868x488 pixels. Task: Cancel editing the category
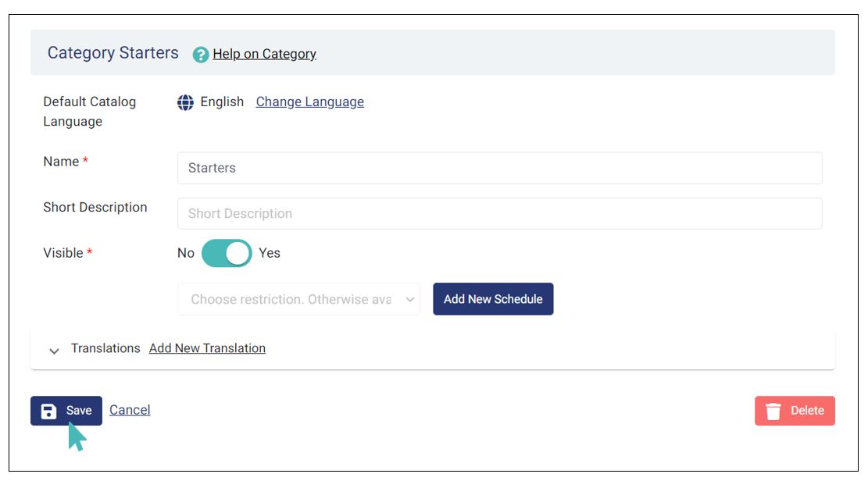(x=130, y=410)
